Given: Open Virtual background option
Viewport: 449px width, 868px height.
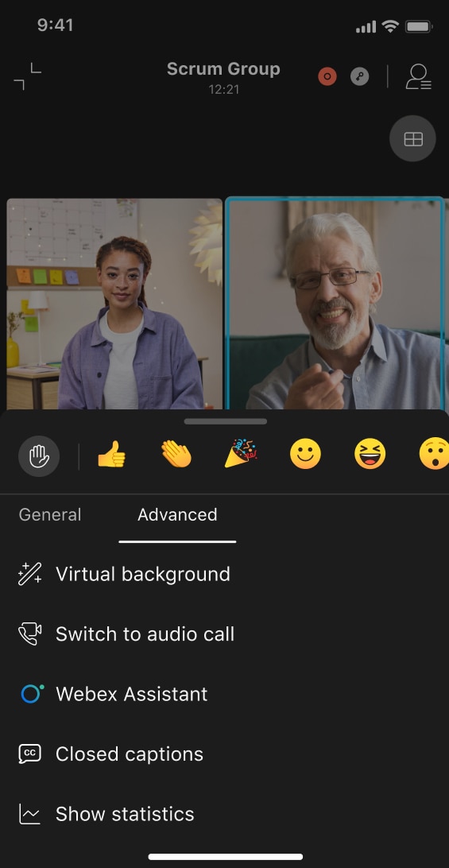Looking at the screenshot, I should (x=224, y=574).
